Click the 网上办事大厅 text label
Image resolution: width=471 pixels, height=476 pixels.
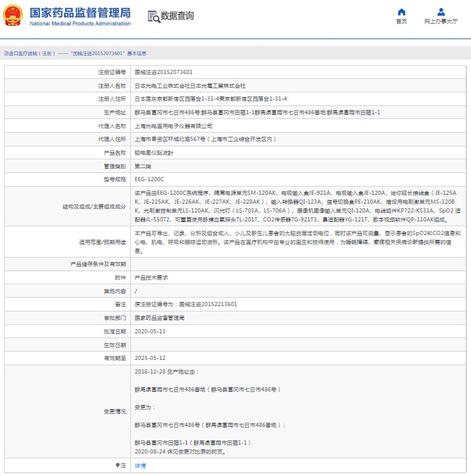[x=441, y=21]
